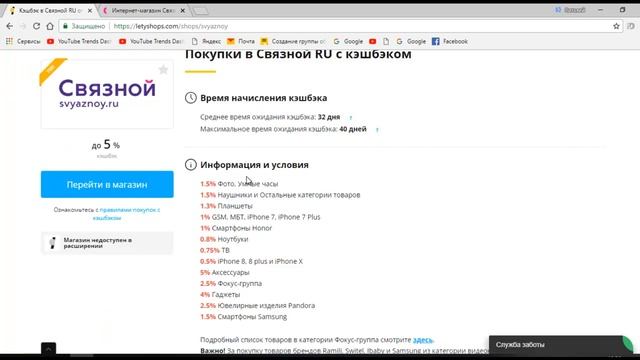Click the info icon by Информация и условия
The image size is (640, 360).
click(x=191, y=165)
